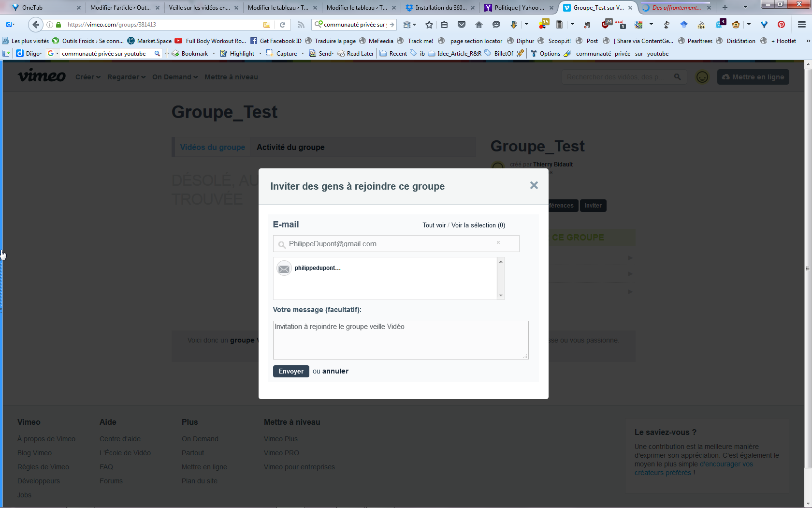Click the contact list scrollbar down arrow

501,296
